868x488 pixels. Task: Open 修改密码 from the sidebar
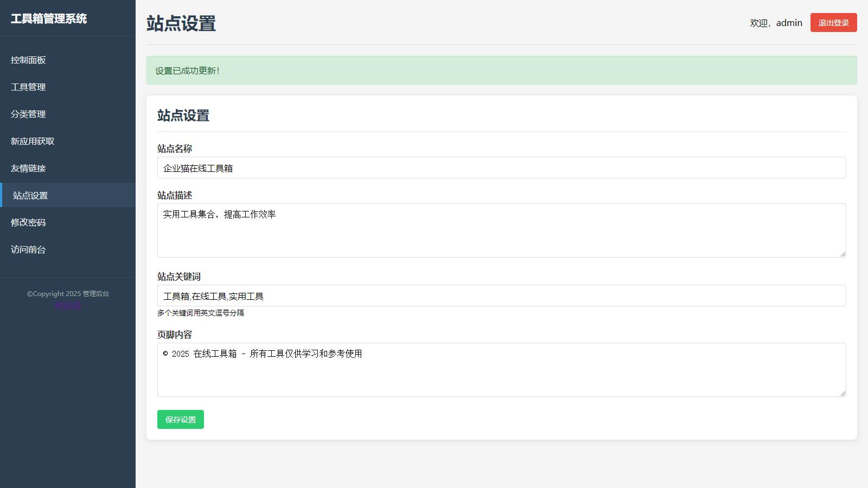click(x=27, y=222)
